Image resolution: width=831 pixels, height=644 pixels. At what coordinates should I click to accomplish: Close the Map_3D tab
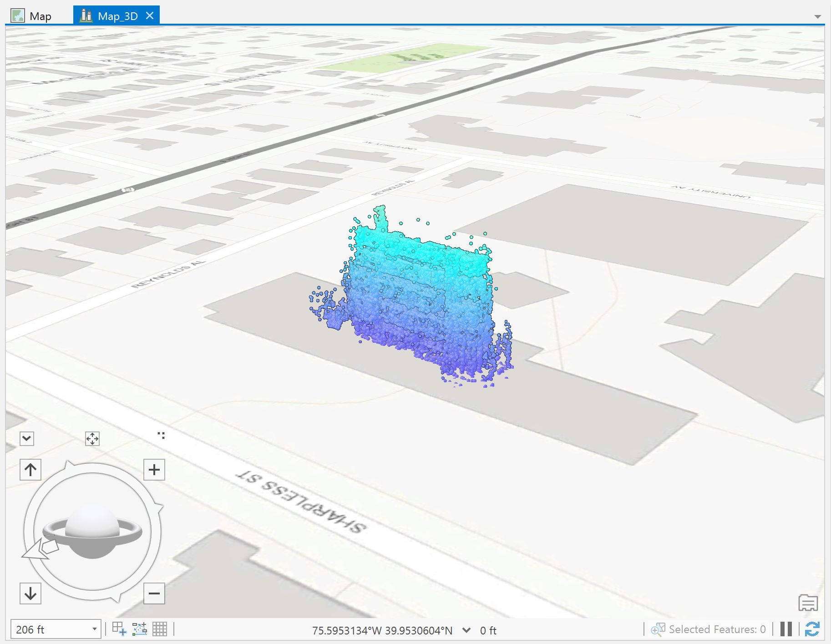pos(150,16)
